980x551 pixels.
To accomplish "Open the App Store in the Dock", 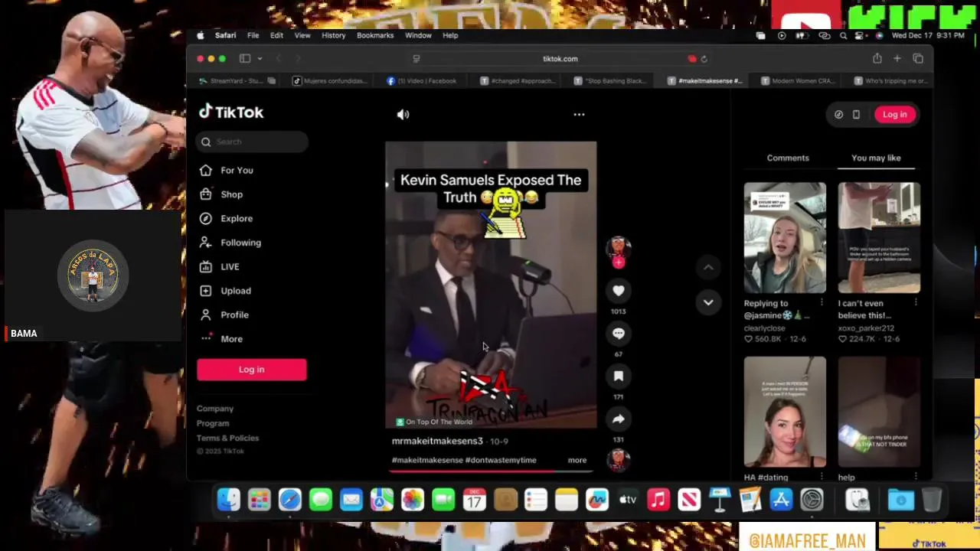I will [781, 500].
